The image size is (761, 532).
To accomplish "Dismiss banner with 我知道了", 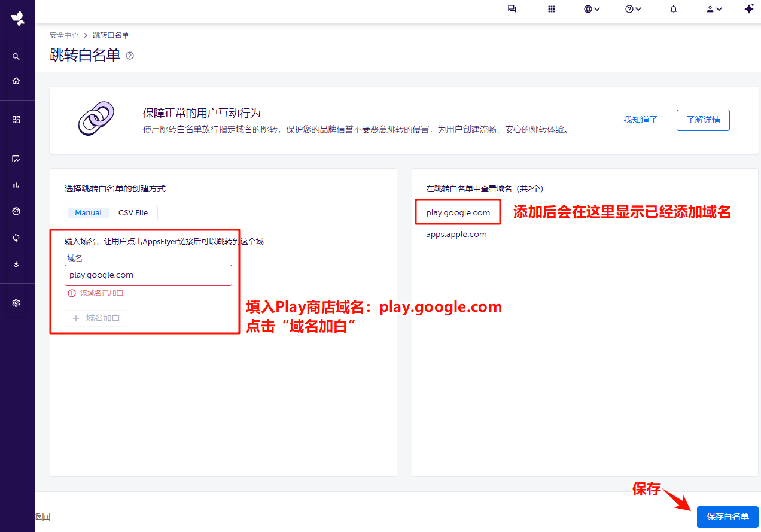I will 641,120.
